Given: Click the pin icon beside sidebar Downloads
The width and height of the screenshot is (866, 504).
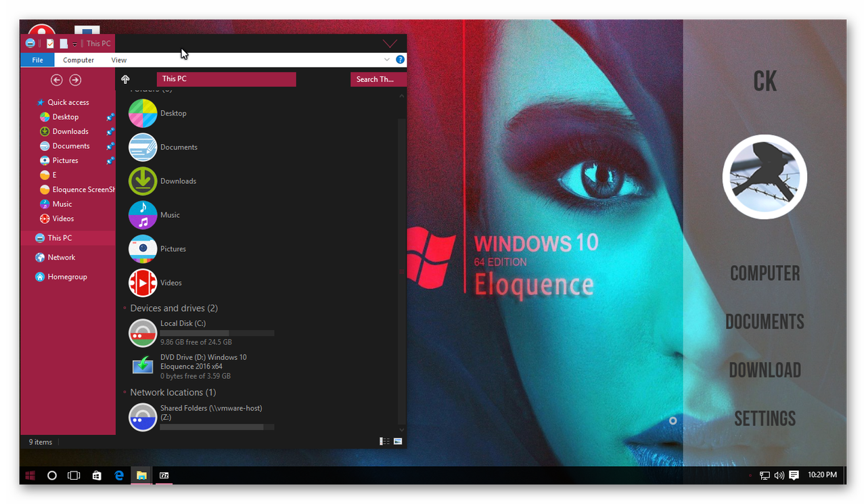Looking at the screenshot, I should 110,131.
